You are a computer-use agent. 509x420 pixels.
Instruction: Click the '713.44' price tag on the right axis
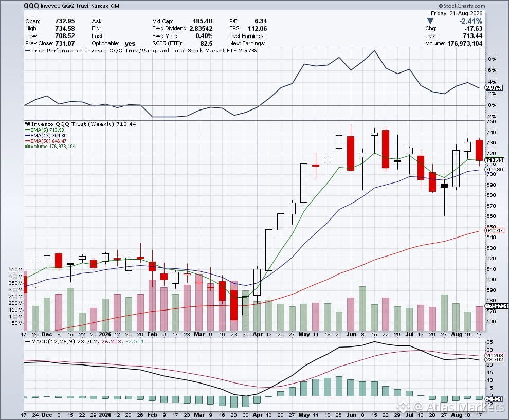(495, 160)
